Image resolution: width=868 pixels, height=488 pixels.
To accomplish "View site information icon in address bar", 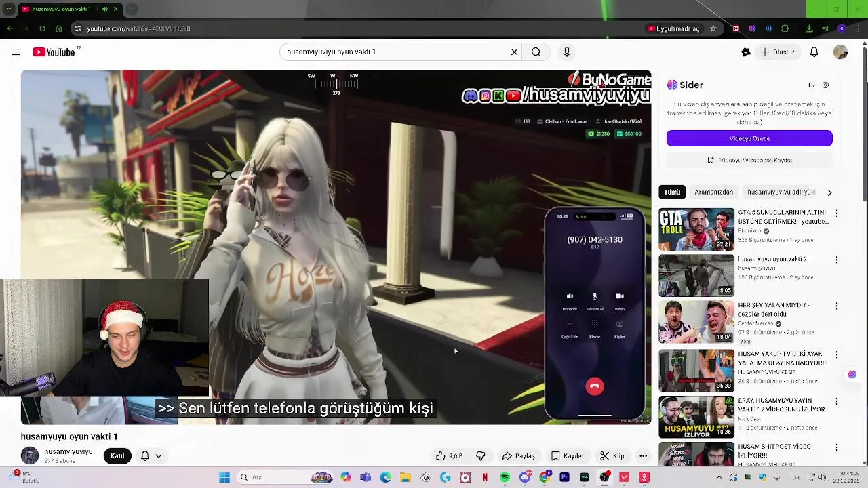I will click(78, 28).
